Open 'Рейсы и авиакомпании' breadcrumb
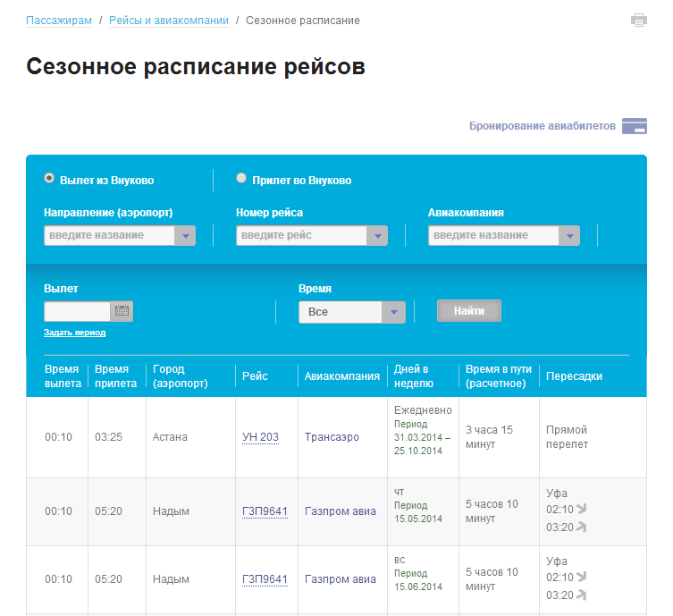673x616 pixels. (169, 21)
